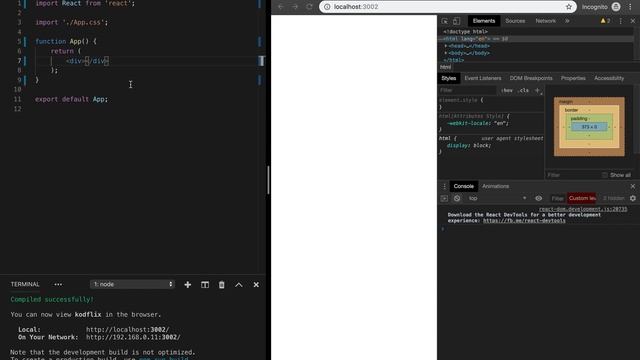Viewport: 640px width, 360px height.
Task: Open the fb.me/react-devtools link
Action: pos(524,221)
